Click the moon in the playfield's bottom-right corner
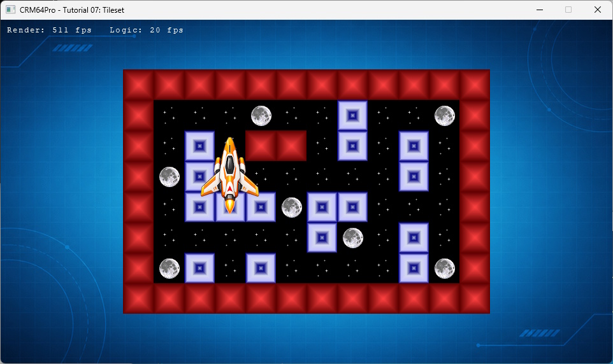This screenshot has height=364, width=613. (445, 269)
